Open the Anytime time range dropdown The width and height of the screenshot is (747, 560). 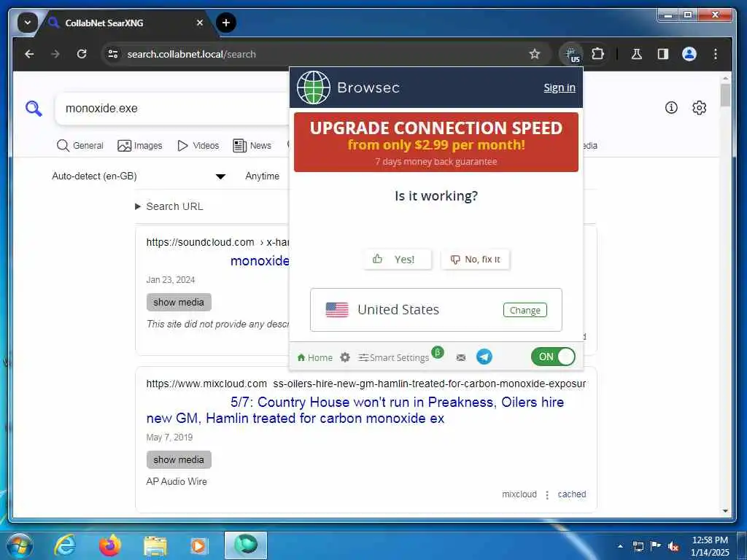tap(263, 176)
